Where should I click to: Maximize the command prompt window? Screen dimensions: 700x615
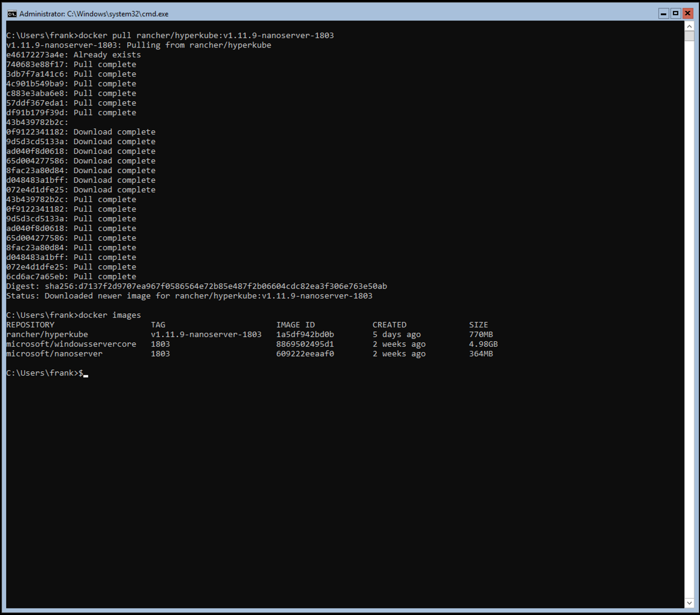(x=675, y=13)
